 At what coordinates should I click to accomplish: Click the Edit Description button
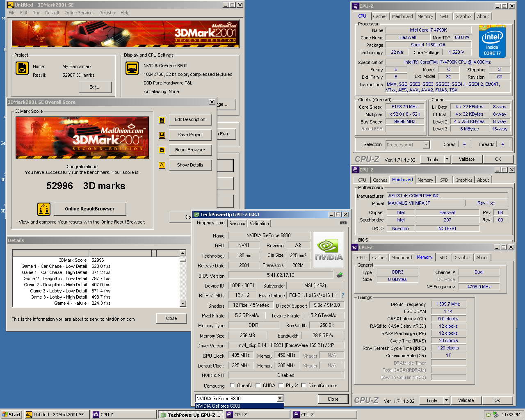[x=190, y=120]
